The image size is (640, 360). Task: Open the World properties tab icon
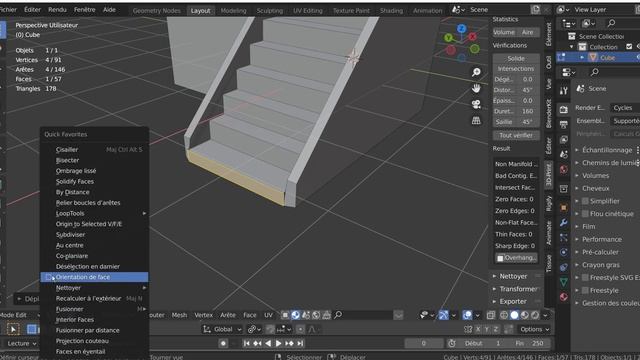(x=564, y=169)
